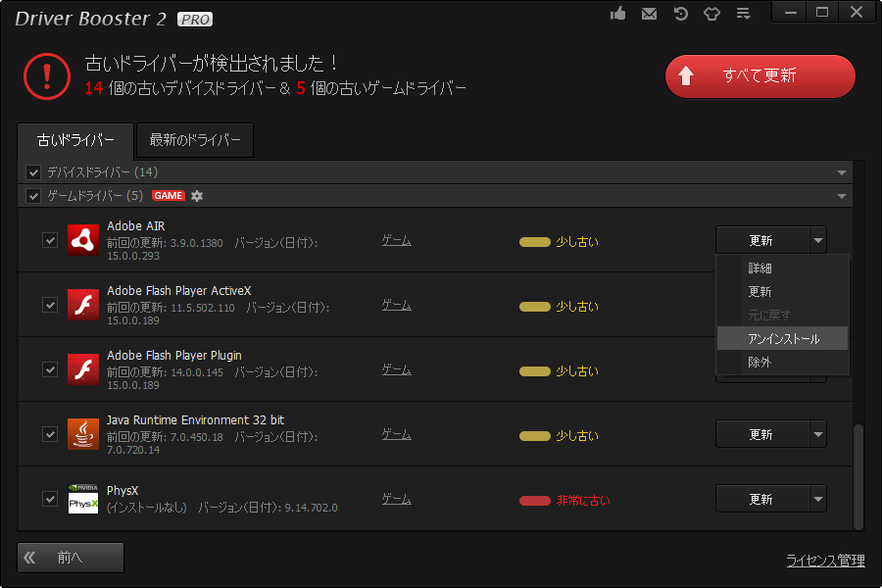Screen dimensions: 882x588
Task: Open the envelope feedback icon
Action: tap(649, 14)
